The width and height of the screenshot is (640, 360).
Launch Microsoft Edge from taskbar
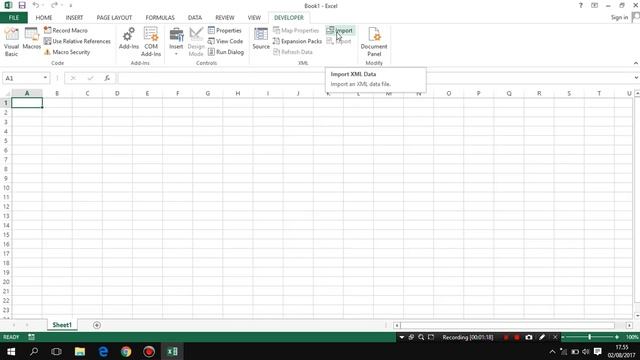pyautogui.click(x=103, y=351)
